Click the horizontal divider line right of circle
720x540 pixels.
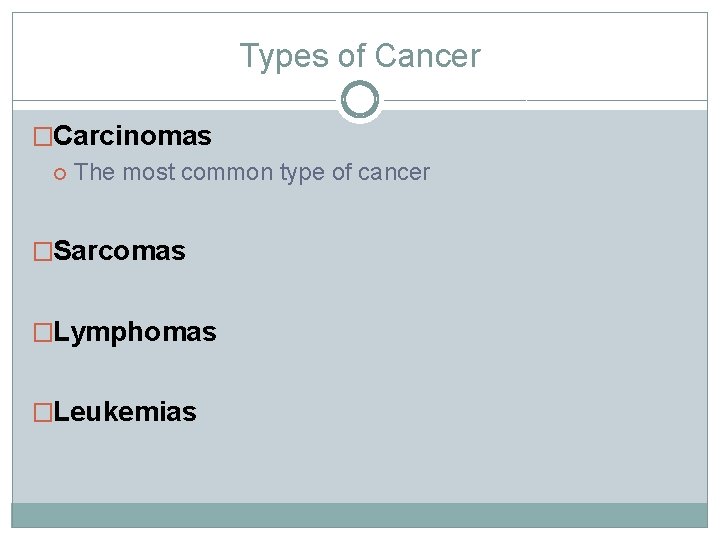click(540, 100)
